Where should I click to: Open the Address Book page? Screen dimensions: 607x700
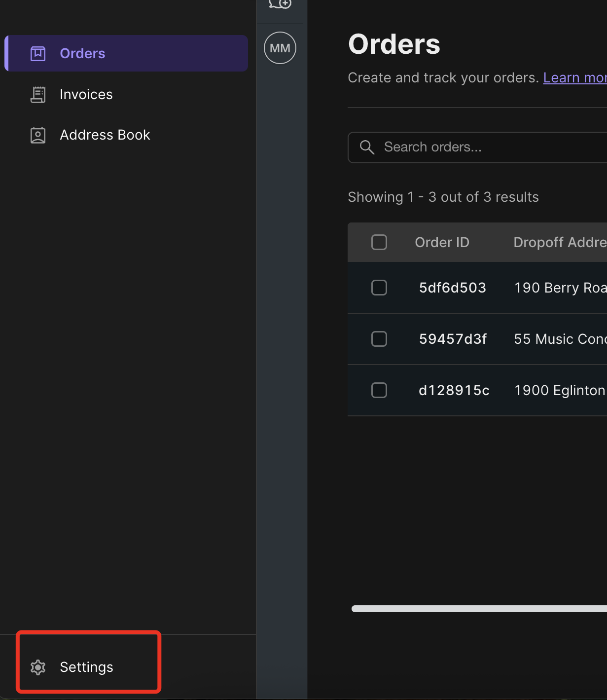(x=105, y=135)
